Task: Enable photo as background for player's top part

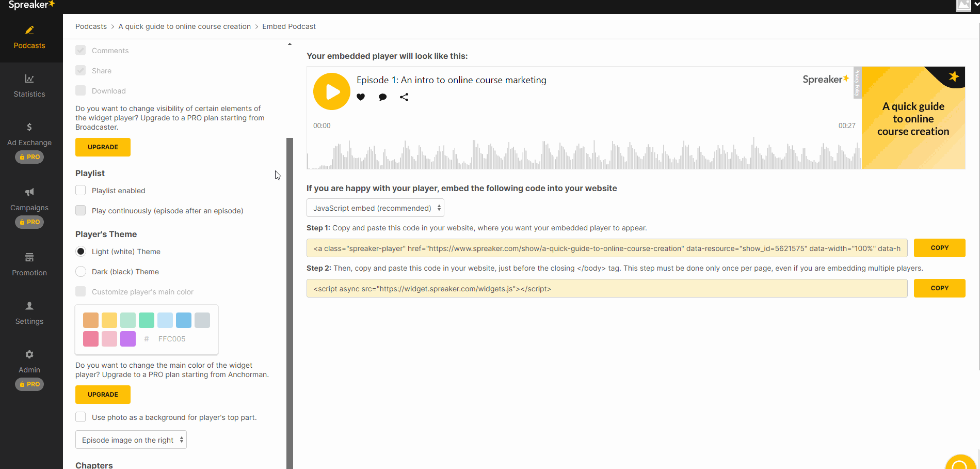Action: pos(81,417)
